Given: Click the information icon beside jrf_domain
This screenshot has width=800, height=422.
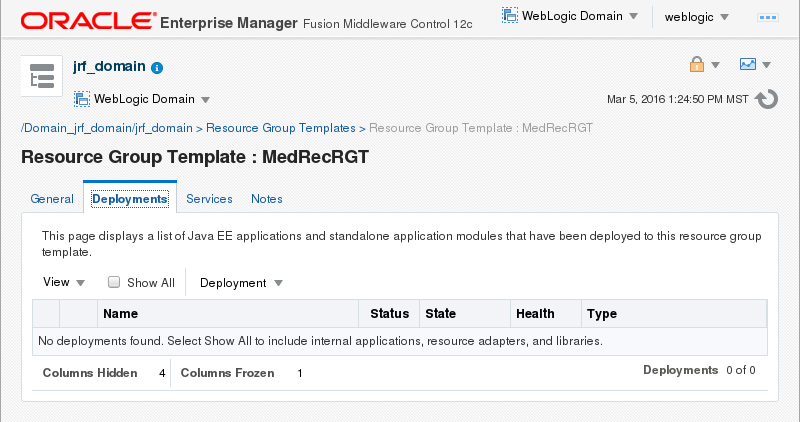Looking at the screenshot, I should coord(157,68).
